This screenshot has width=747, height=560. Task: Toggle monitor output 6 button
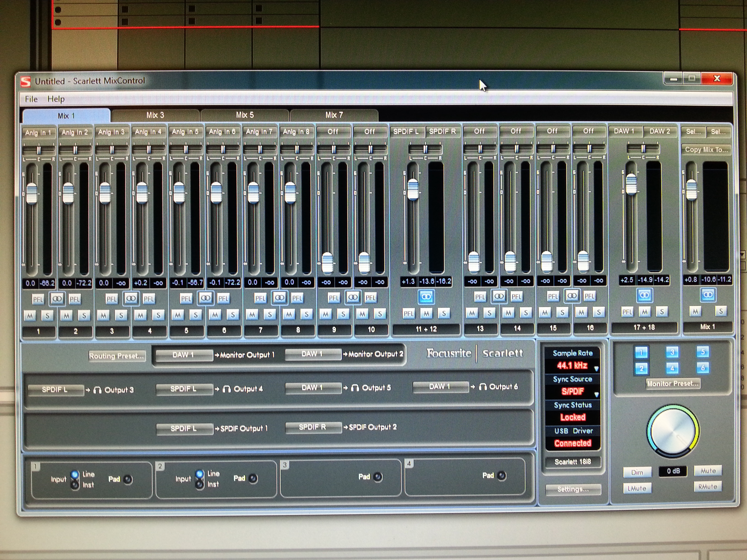pos(703,368)
